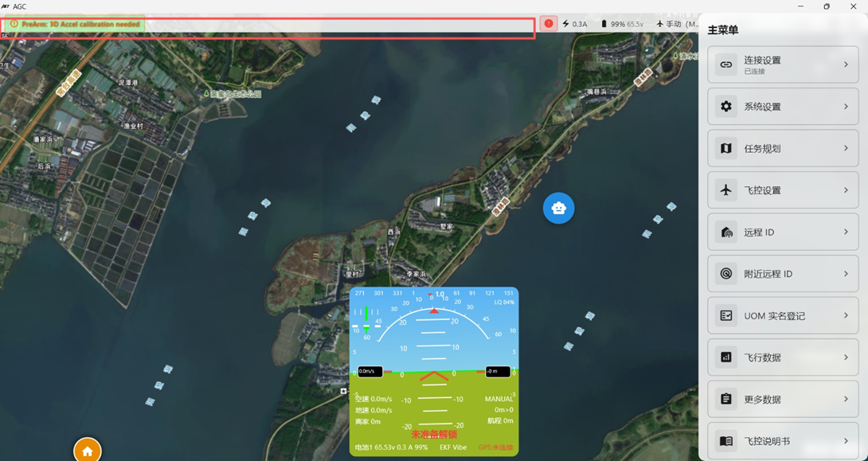Screen dimensions: 868x461
Task: Click the 手动 flight mode selector
Action: tap(676, 24)
